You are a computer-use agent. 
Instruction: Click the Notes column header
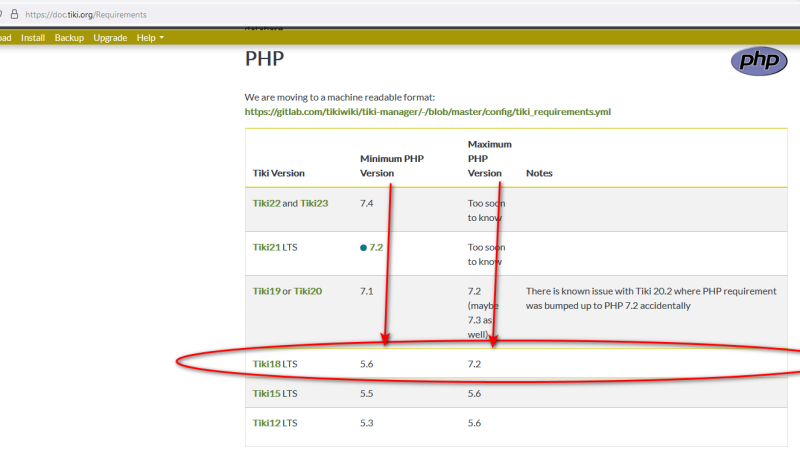pos(539,173)
